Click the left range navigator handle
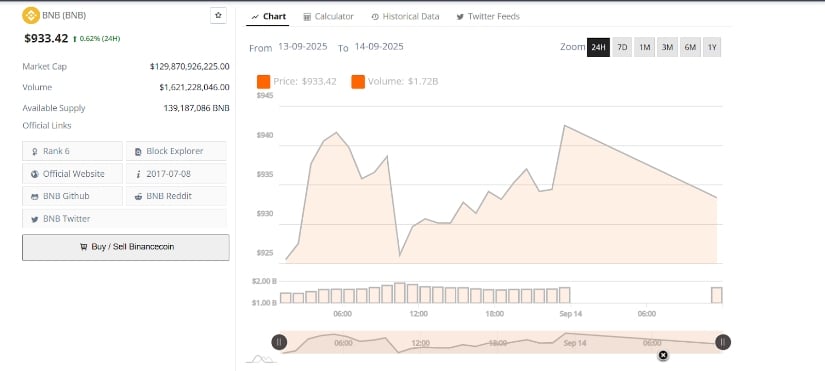Screen dimensions: 825x371 (x=279, y=342)
